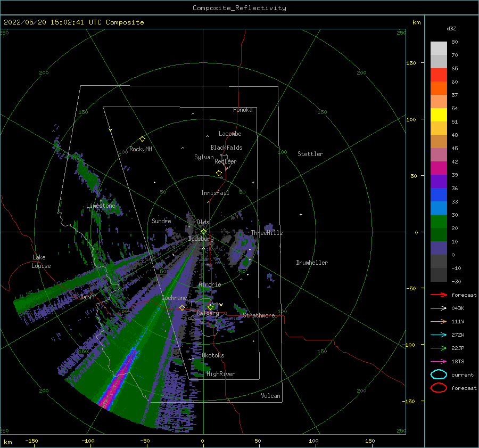Click the Blackfalds city label
This screenshot has height=448, width=479.
226,148
